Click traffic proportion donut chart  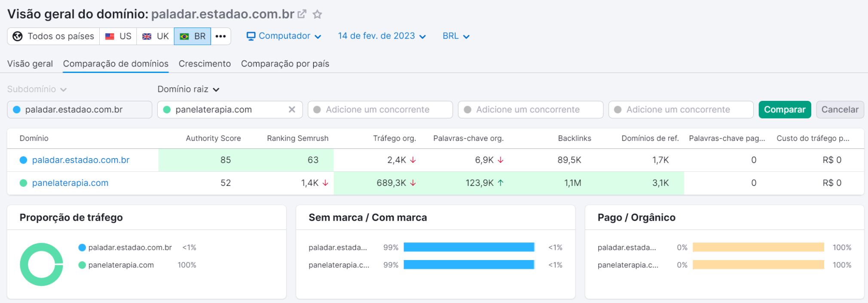[42, 264]
